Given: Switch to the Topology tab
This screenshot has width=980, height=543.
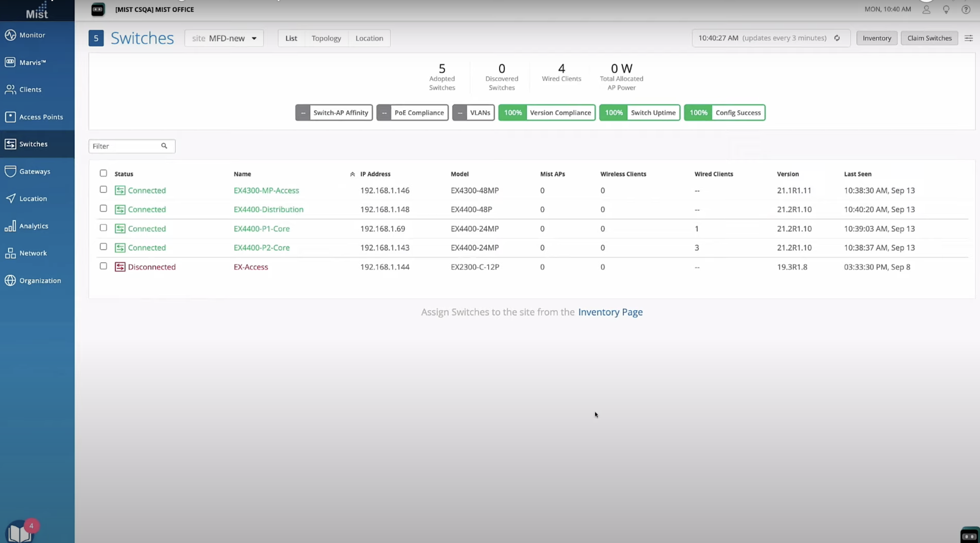Looking at the screenshot, I should [x=326, y=37].
